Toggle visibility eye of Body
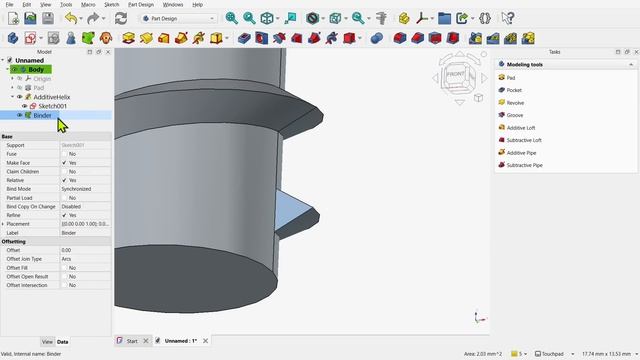 point(15,69)
